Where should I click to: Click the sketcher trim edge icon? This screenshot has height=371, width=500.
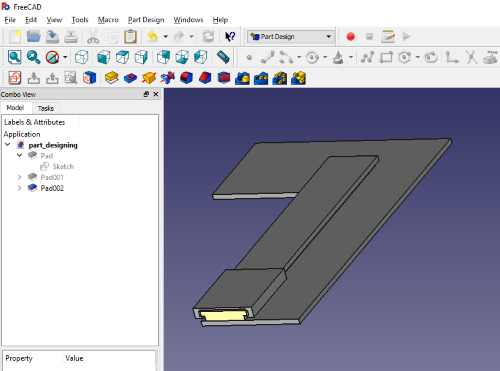click(471, 57)
